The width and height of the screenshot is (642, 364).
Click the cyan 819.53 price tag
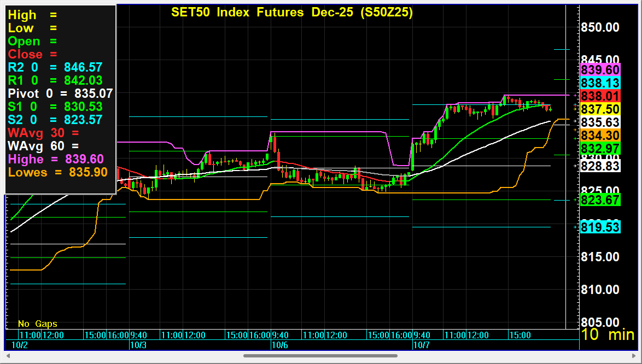[x=600, y=227]
